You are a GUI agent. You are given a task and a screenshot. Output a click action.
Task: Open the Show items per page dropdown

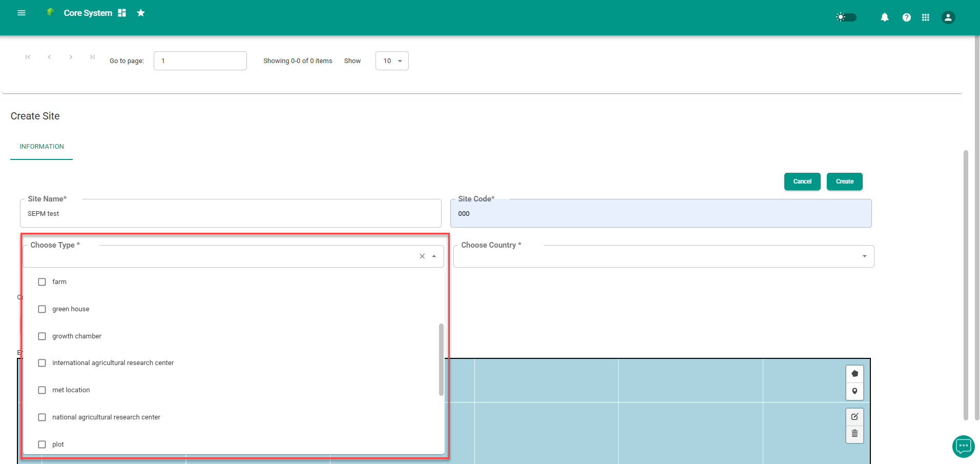(392, 61)
